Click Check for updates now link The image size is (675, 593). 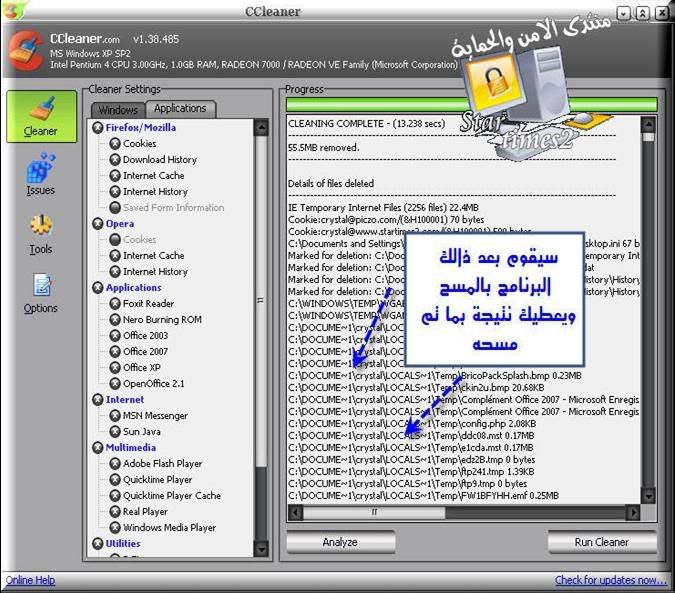tap(611, 581)
